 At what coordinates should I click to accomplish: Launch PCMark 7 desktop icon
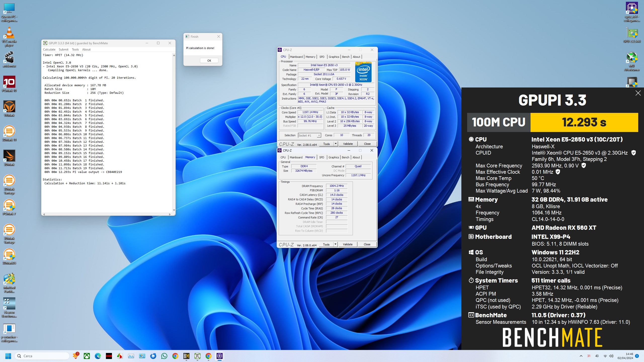point(9,207)
